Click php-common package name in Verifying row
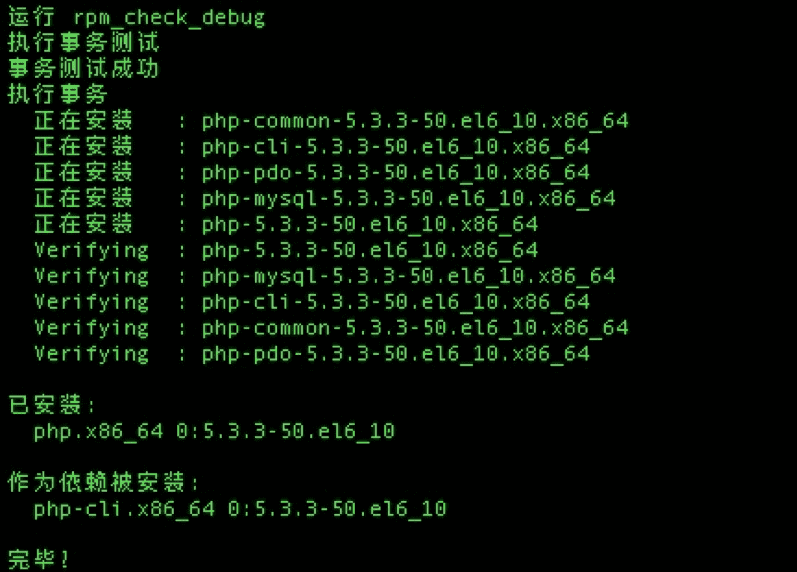 (415, 328)
